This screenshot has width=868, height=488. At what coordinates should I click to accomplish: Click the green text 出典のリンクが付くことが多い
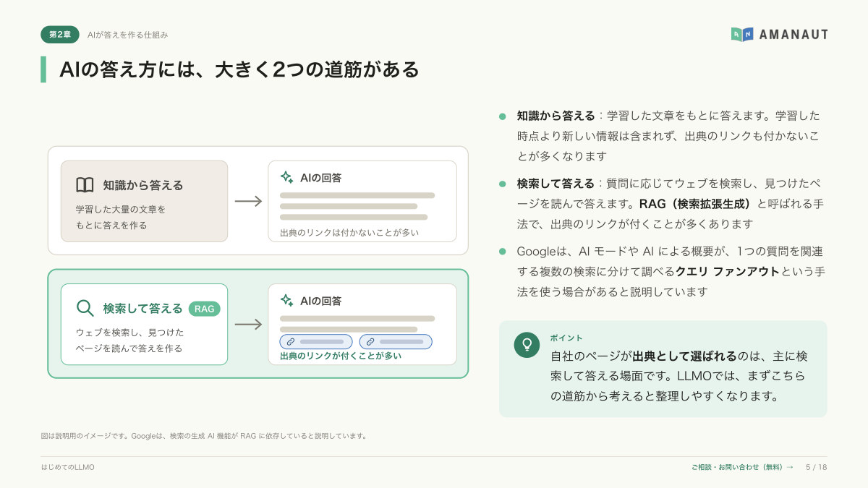[341, 356]
